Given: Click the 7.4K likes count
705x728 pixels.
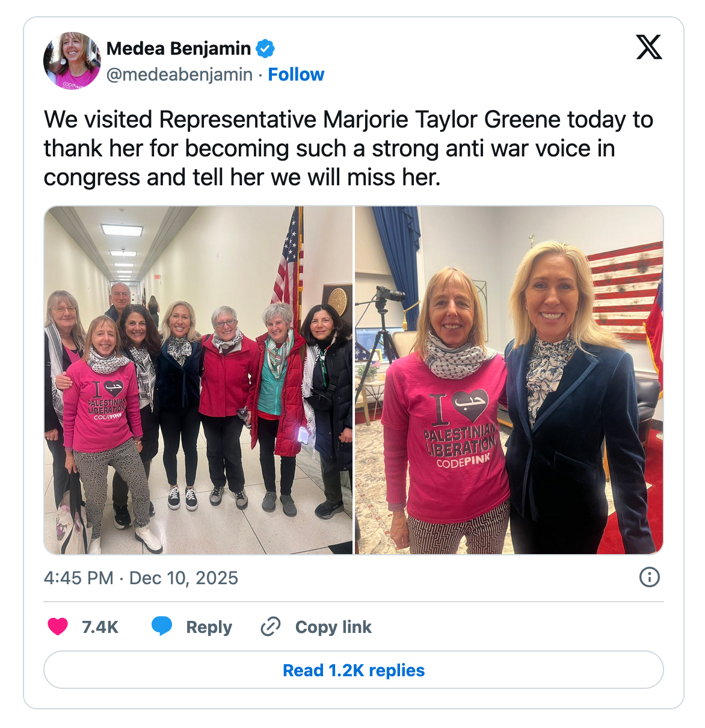Looking at the screenshot, I should pos(100,627).
